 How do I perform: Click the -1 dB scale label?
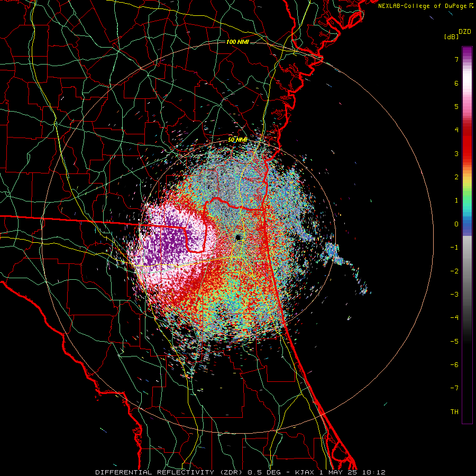(x=454, y=248)
